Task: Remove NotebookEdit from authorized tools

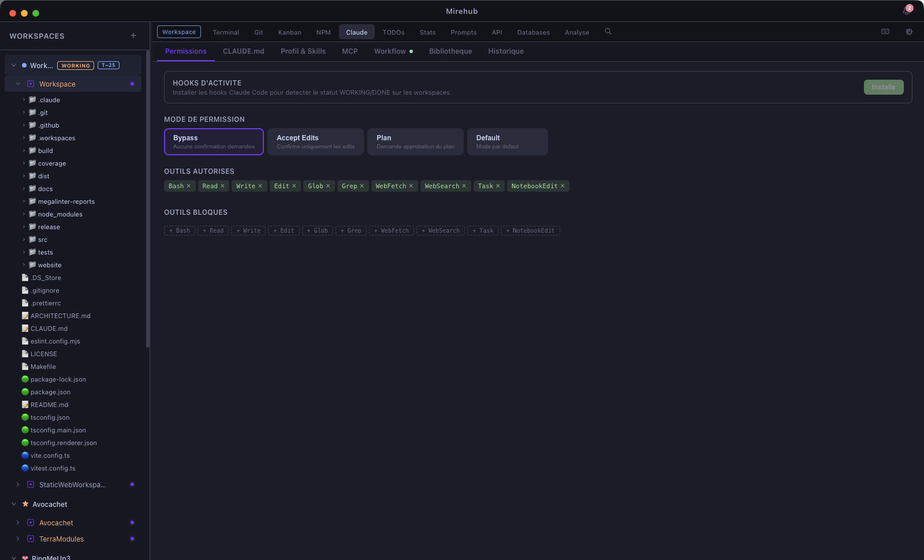Action: 562,186
